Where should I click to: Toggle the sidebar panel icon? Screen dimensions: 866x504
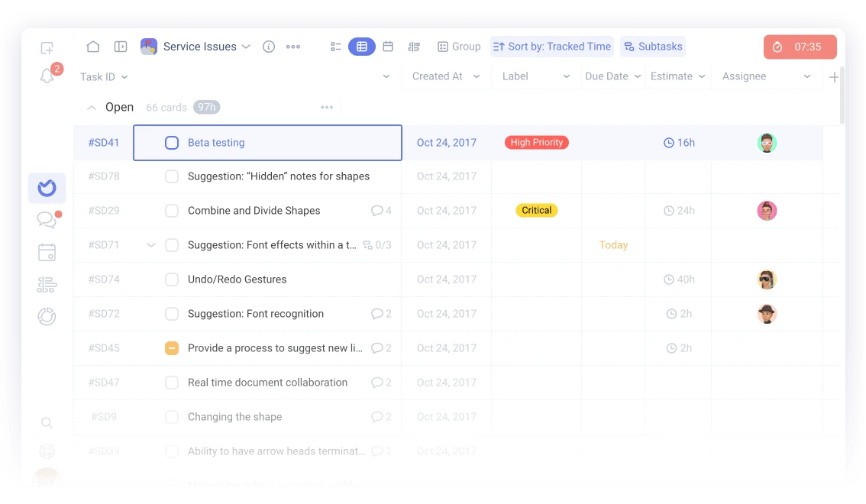[x=121, y=47]
